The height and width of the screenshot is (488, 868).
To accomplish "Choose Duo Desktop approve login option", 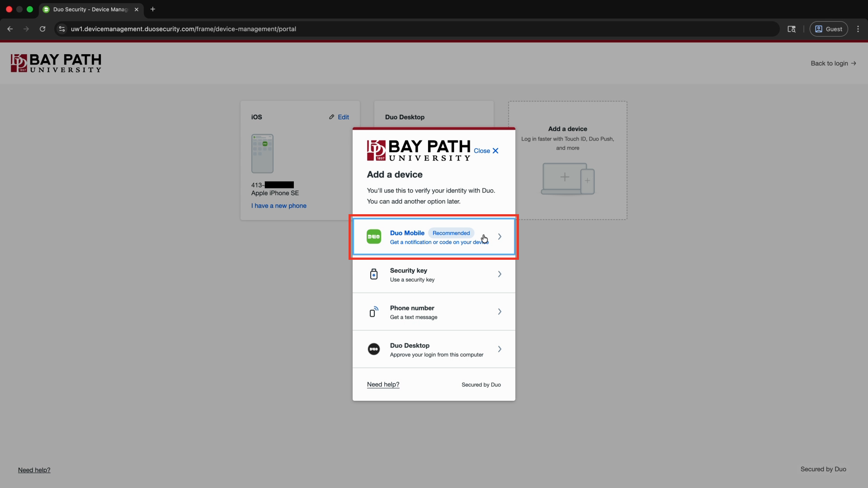I will tap(434, 349).
